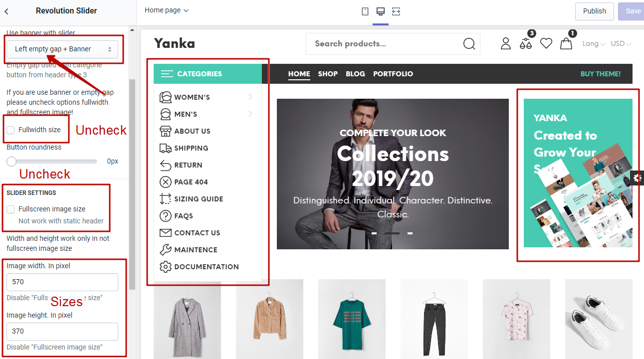Click the BUY THEME! link

click(600, 73)
